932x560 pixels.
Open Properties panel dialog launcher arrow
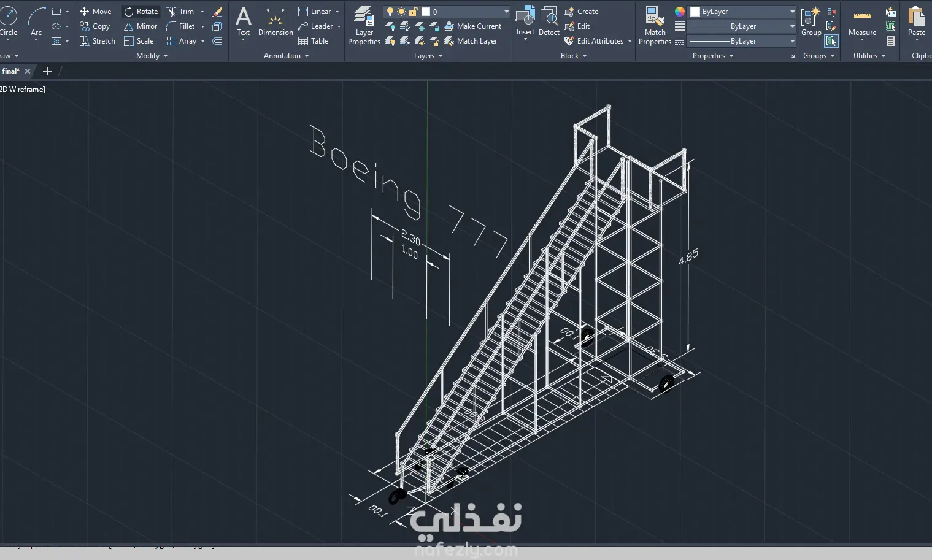(x=793, y=56)
